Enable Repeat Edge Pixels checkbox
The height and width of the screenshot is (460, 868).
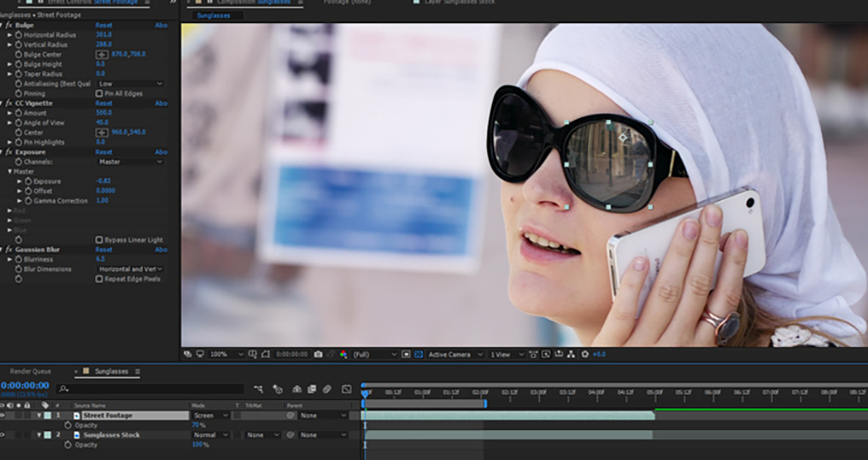coord(99,279)
